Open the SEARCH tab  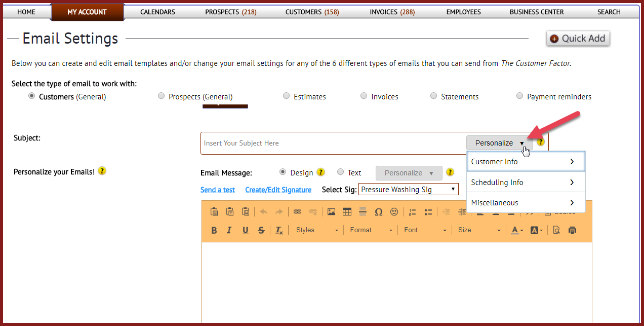609,12
